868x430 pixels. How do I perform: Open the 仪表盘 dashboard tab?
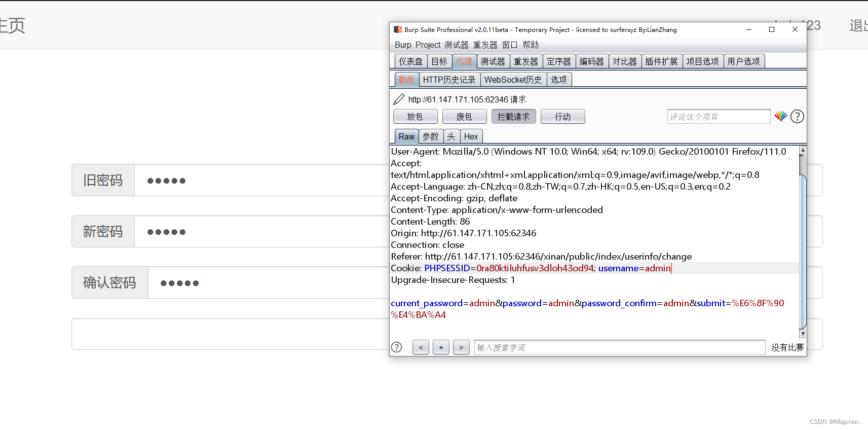(411, 61)
